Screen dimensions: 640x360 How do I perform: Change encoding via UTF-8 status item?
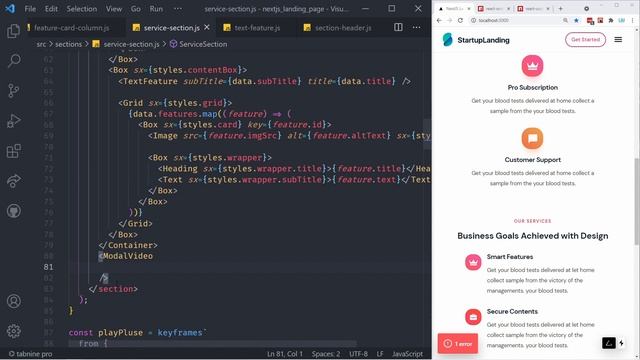(358, 354)
